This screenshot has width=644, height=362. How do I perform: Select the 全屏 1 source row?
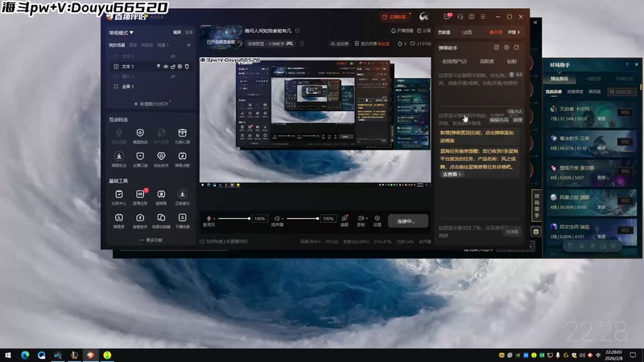(151, 87)
